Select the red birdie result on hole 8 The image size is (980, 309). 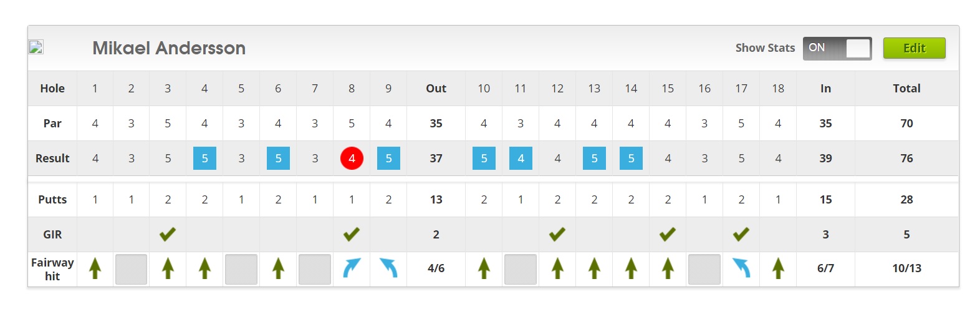pos(352,158)
